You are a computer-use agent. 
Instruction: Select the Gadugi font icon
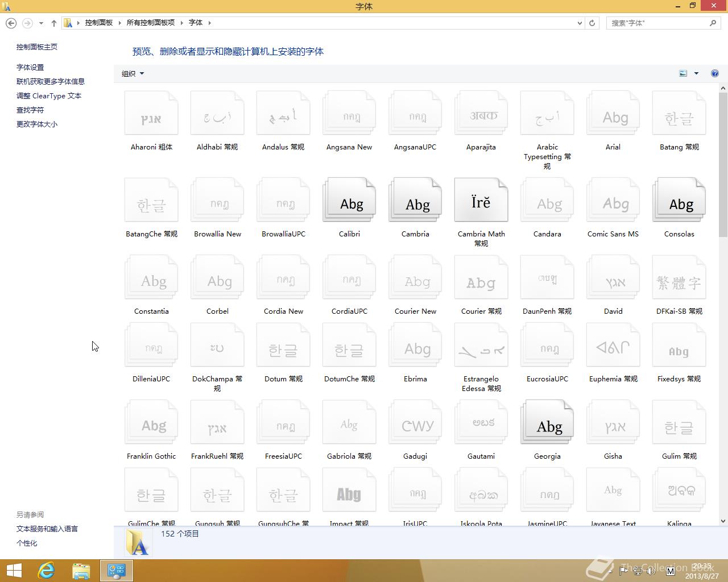415,422
